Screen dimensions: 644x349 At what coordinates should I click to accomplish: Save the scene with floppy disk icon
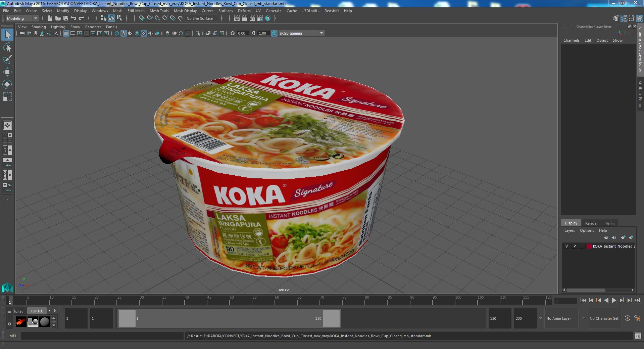click(66, 18)
